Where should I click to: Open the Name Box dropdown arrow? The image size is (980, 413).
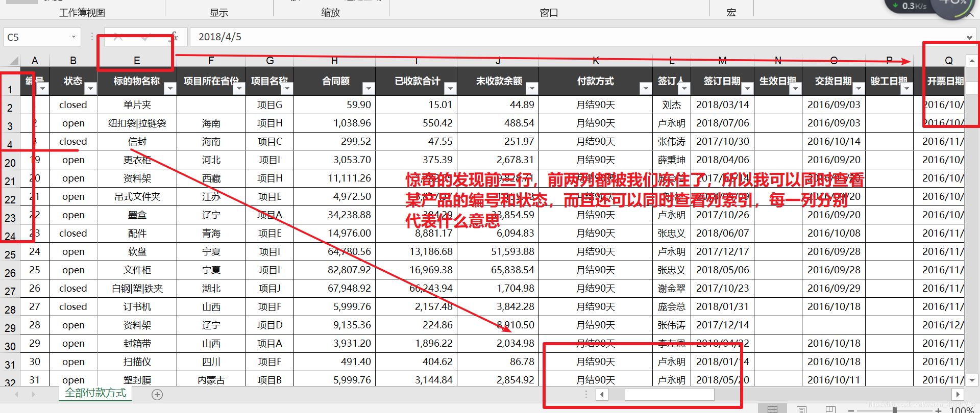coord(73,37)
